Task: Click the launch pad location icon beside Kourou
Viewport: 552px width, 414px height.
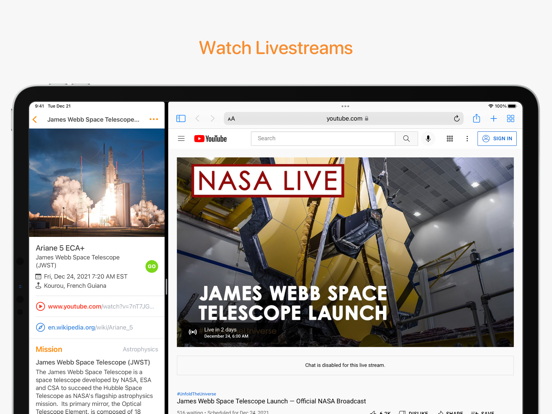Action: point(38,286)
